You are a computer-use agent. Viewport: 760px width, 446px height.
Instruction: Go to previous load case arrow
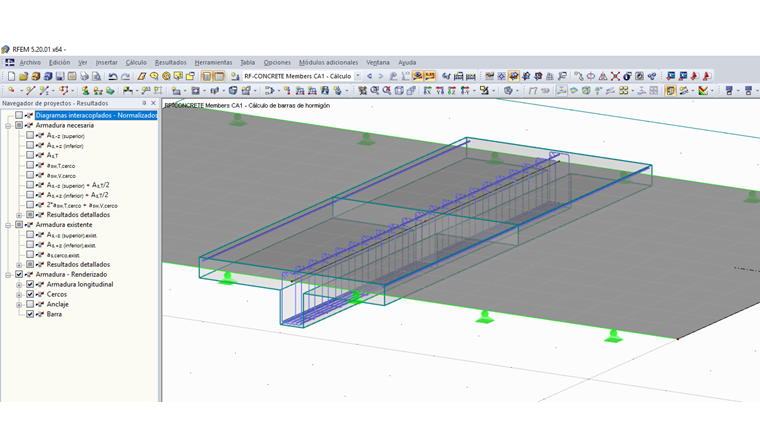click(x=369, y=76)
